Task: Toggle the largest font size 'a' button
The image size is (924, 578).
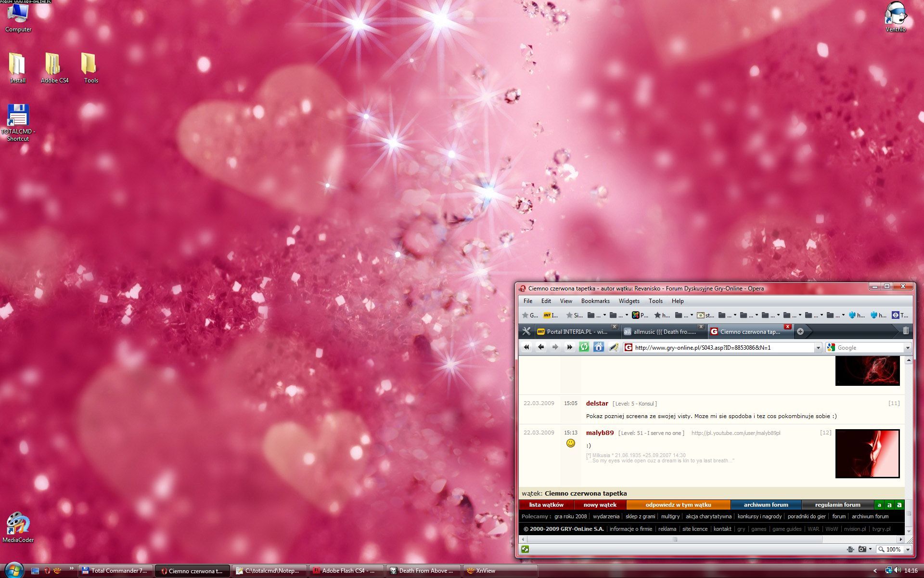Action: pyautogui.click(x=899, y=505)
